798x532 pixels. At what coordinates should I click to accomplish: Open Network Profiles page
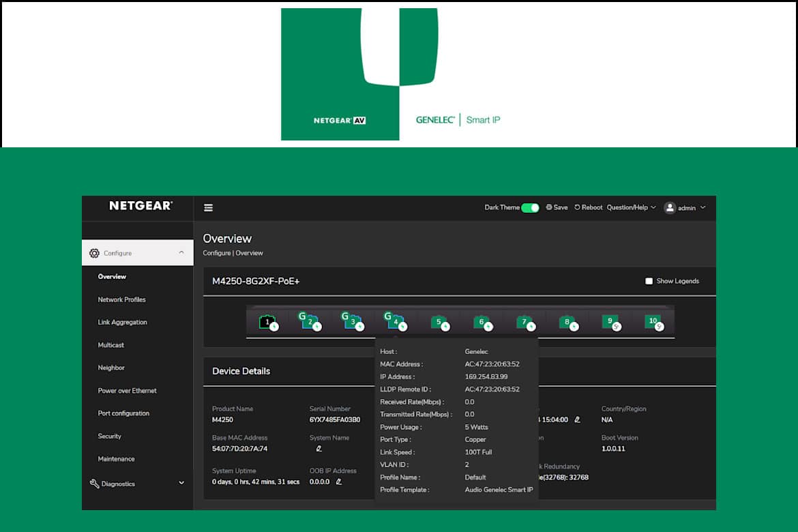pyautogui.click(x=122, y=299)
